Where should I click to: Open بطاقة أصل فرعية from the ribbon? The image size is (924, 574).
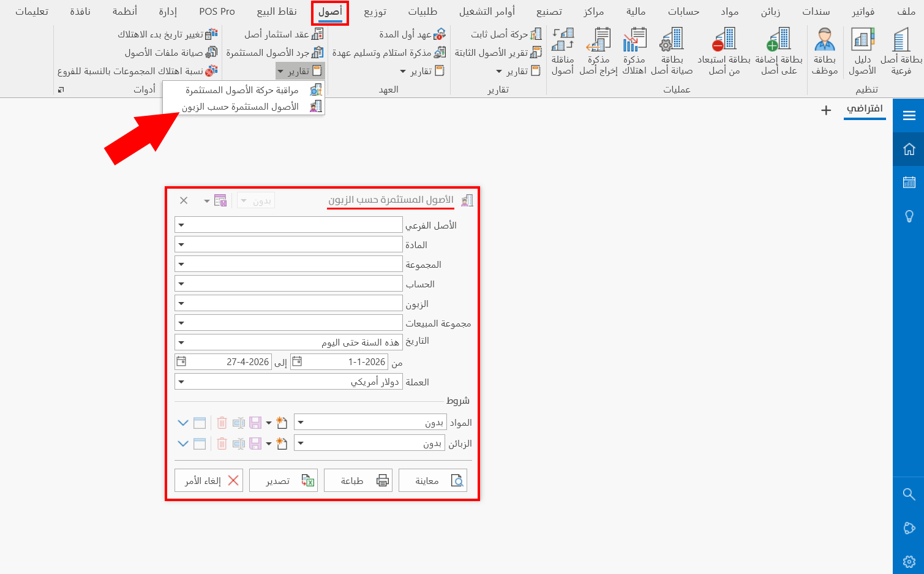[901, 51]
